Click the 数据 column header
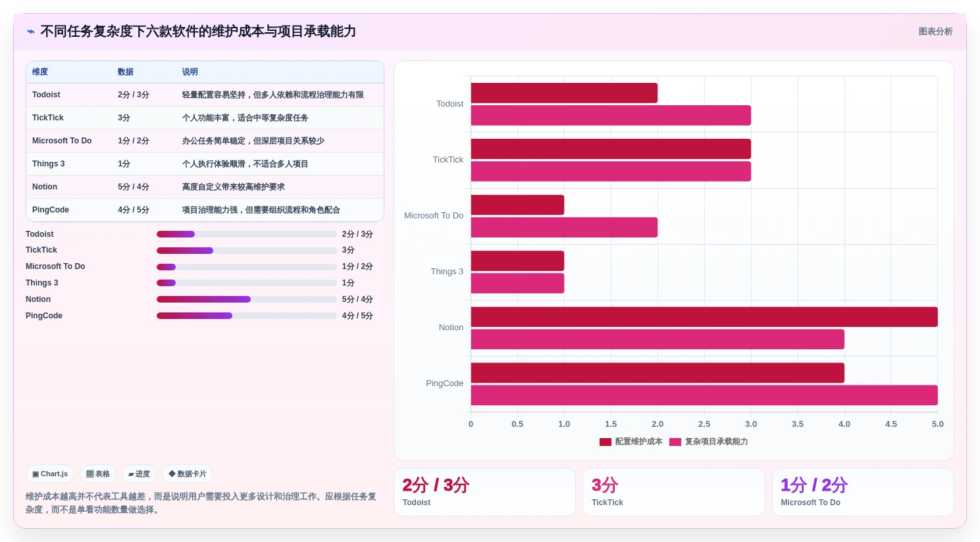 (x=126, y=72)
